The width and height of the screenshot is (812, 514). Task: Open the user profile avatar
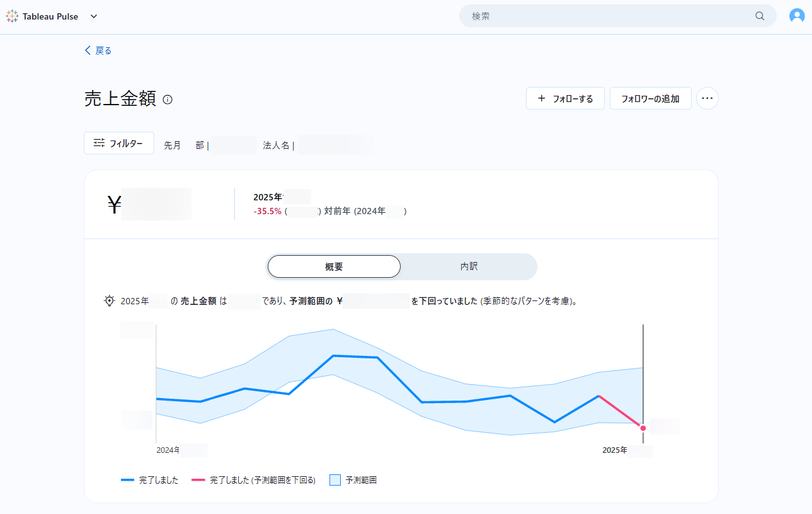pos(797,16)
